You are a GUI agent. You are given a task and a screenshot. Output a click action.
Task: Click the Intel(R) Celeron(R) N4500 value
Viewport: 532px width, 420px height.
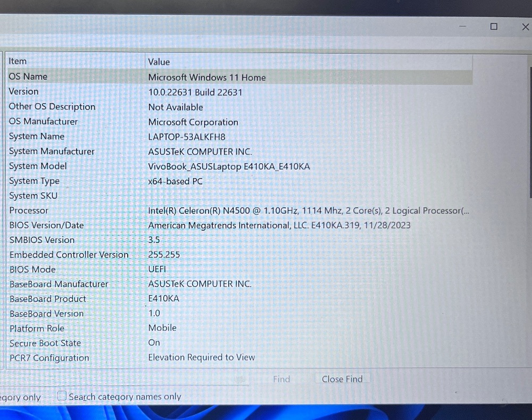pos(309,211)
